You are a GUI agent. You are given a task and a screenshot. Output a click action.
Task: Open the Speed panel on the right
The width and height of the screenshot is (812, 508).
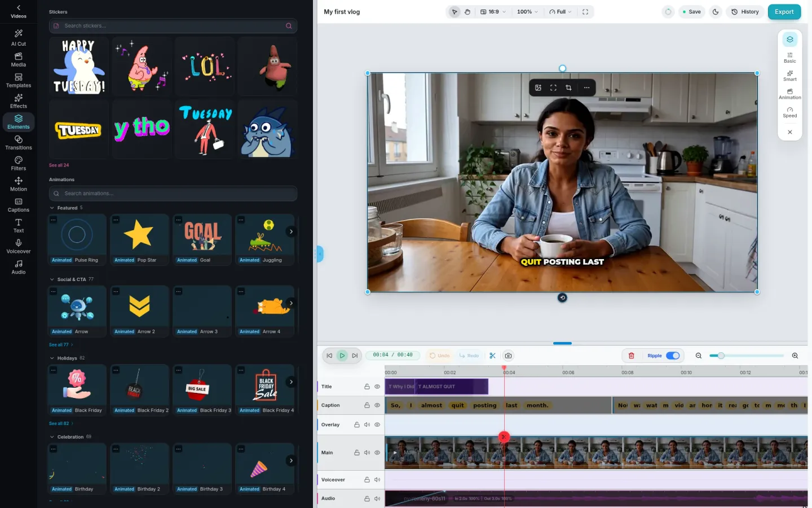coord(790,112)
